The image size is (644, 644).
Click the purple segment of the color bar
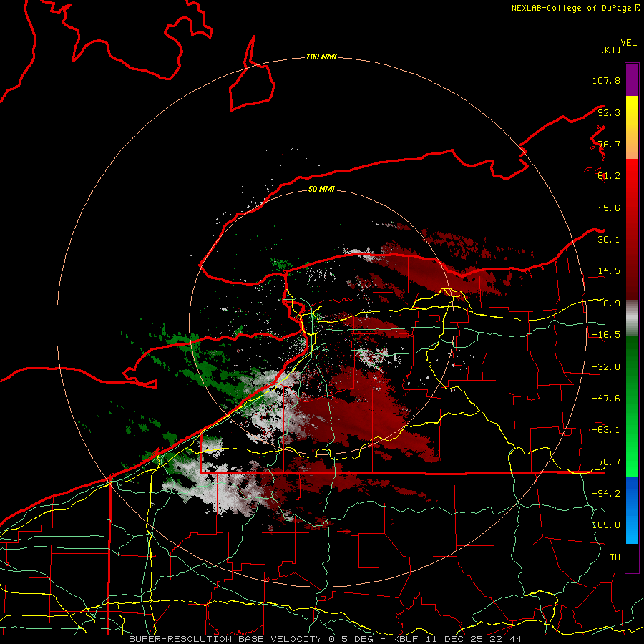632,79
